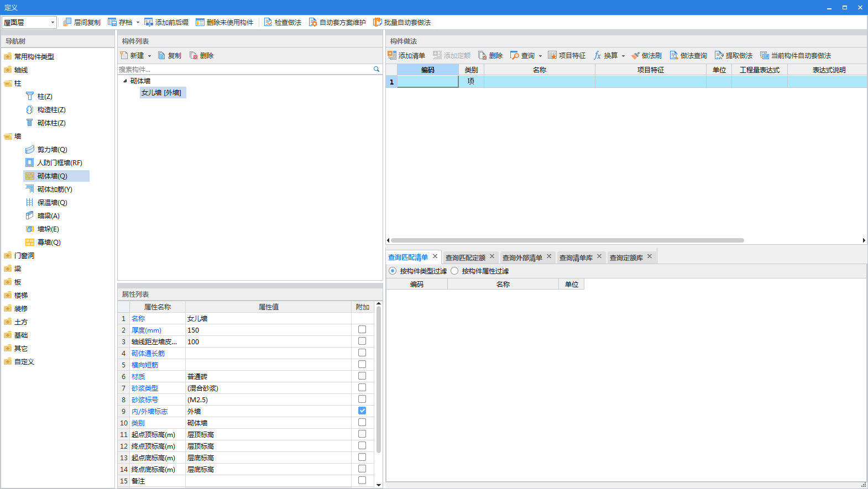Viewport: 868px width, 489px height.
Task: Click the 添加清单 icon
Action: point(392,55)
